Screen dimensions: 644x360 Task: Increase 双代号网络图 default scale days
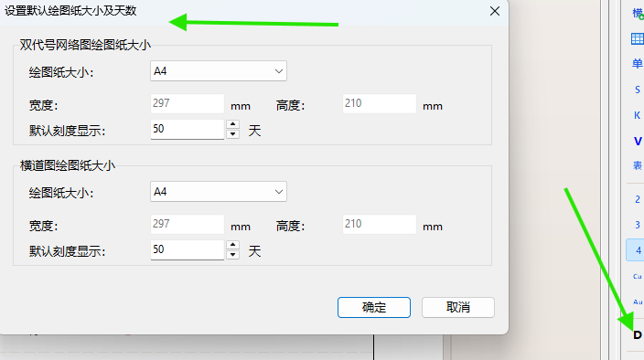tap(233, 124)
